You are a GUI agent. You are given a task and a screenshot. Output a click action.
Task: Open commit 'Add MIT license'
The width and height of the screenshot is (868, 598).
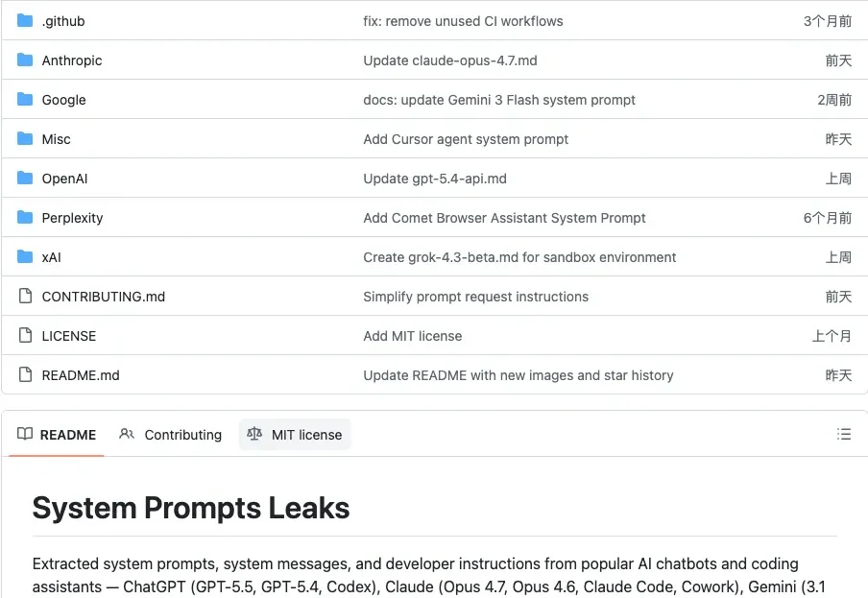pos(413,336)
